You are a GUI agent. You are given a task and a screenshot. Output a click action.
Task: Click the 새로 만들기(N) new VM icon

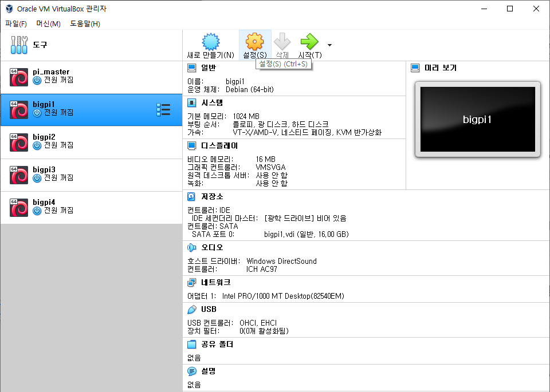pyautogui.click(x=210, y=42)
